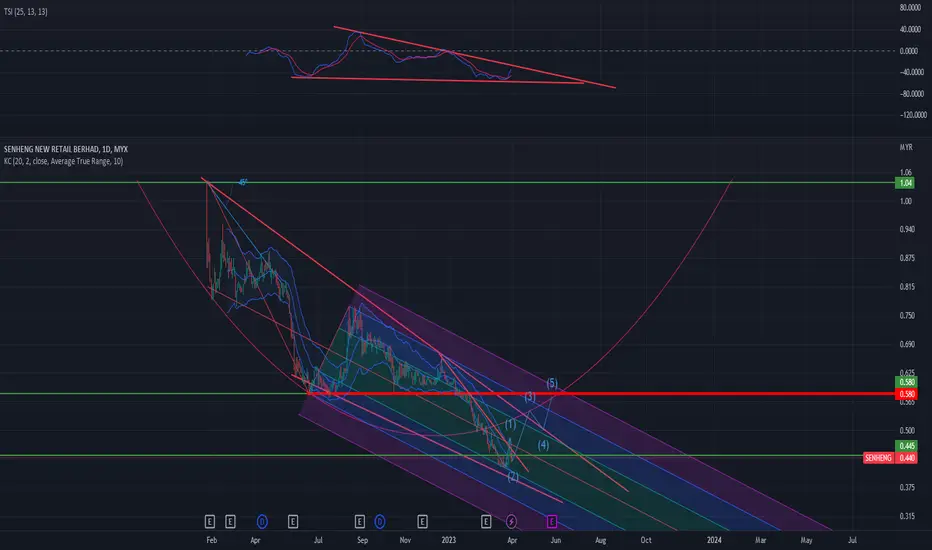Viewport: 932px width, 550px height.
Task: Select the 80.0000 value on the TSI scale
Action: [910, 8]
